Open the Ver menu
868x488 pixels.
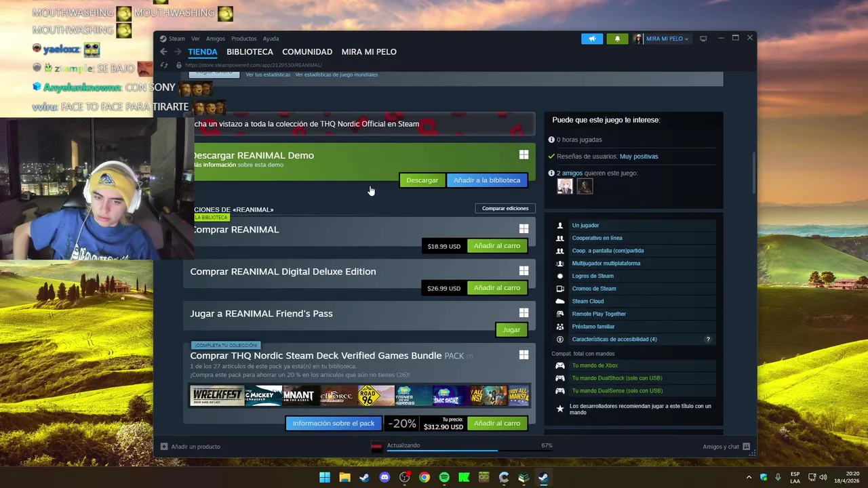coord(195,39)
